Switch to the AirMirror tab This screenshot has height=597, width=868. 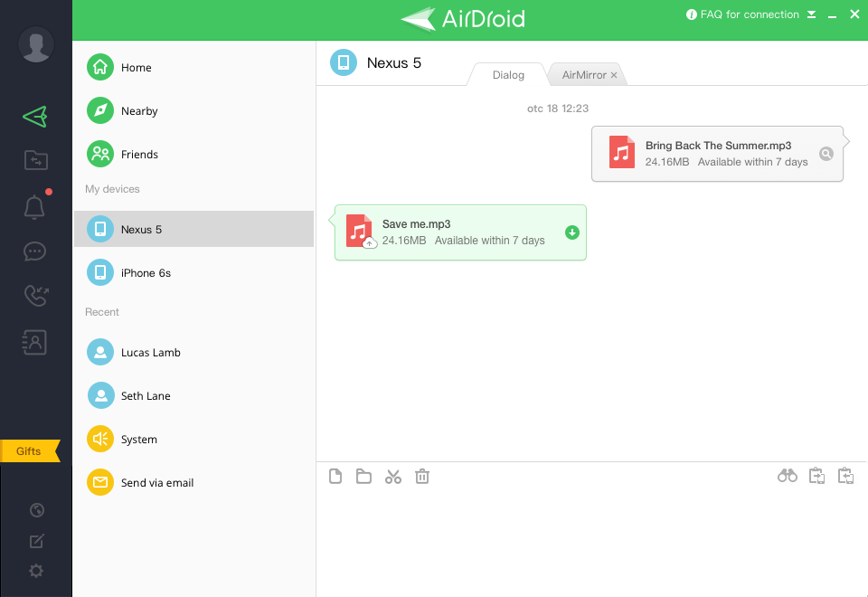tap(584, 75)
